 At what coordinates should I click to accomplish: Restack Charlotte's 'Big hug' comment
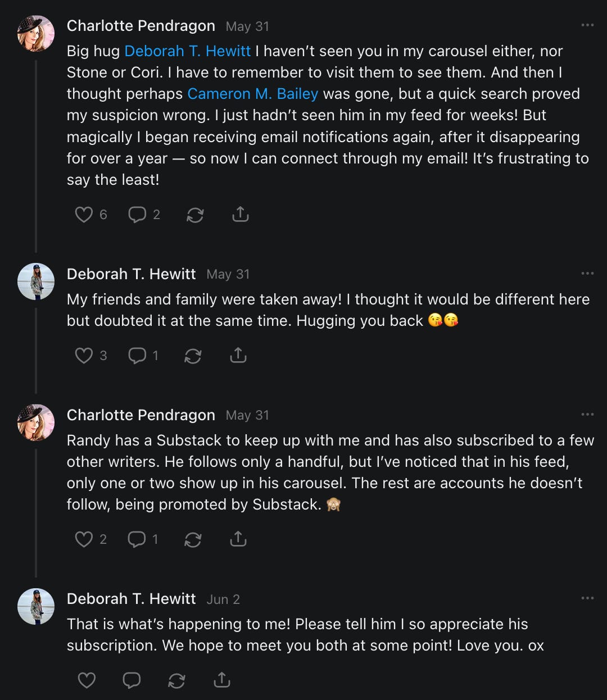[x=195, y=215]
